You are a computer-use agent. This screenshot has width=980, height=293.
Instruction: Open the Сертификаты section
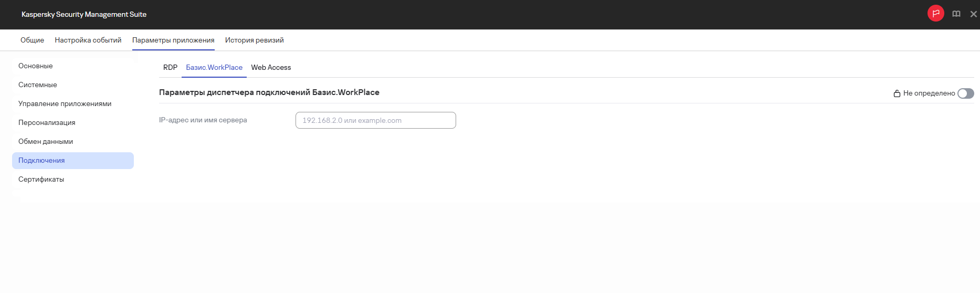41,179
